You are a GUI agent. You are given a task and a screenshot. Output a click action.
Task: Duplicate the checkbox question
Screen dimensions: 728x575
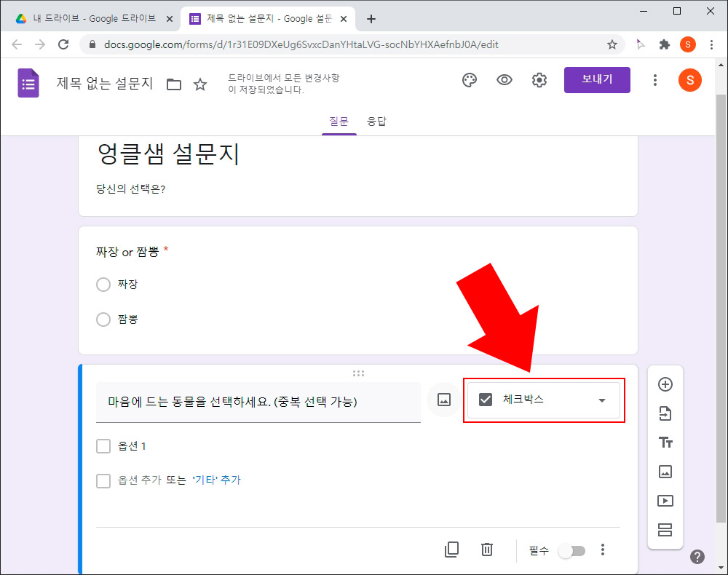451,550
